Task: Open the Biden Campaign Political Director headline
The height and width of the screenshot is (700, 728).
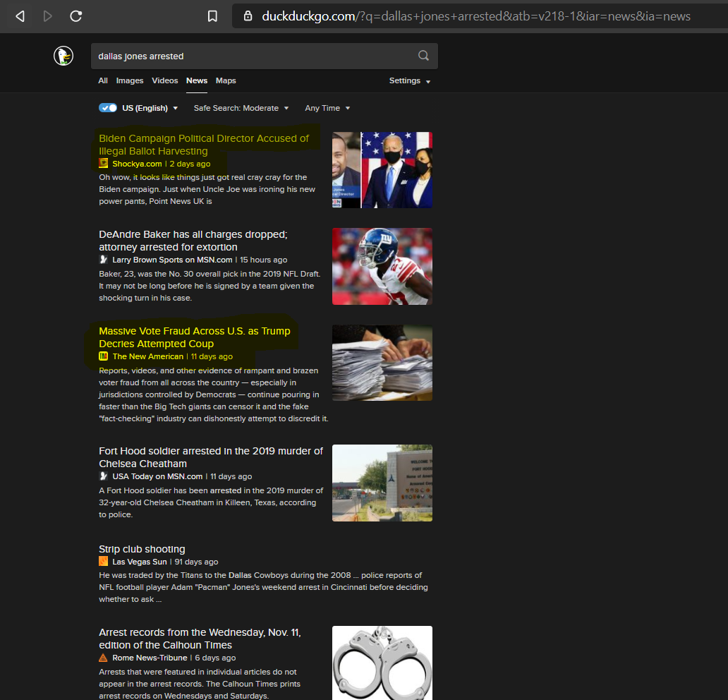Action: 204,145
